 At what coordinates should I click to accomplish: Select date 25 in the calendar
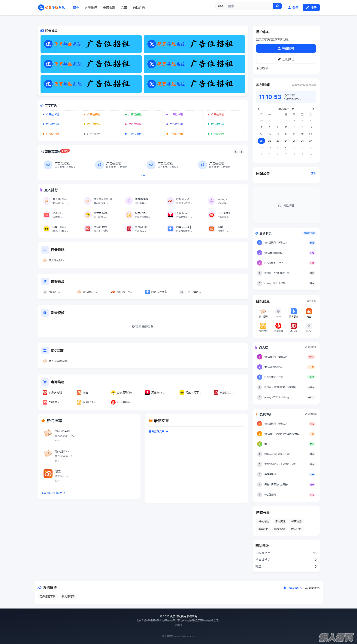[x=294, y=141]
